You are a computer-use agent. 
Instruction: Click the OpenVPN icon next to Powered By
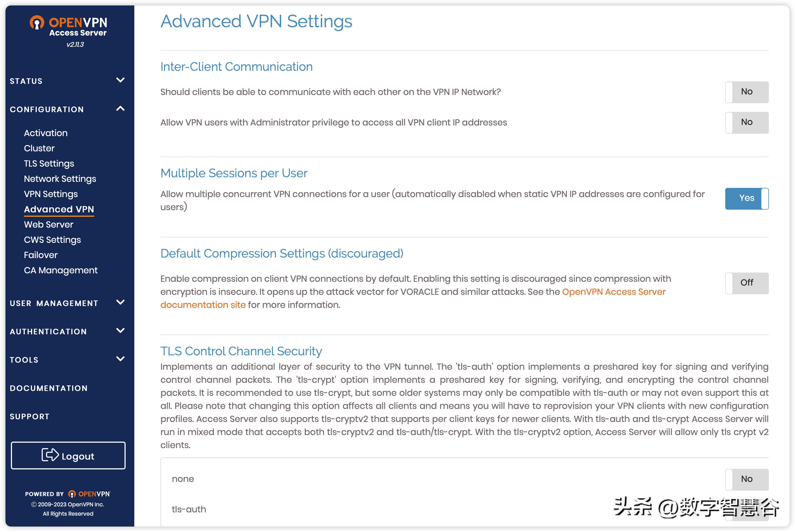72,493
